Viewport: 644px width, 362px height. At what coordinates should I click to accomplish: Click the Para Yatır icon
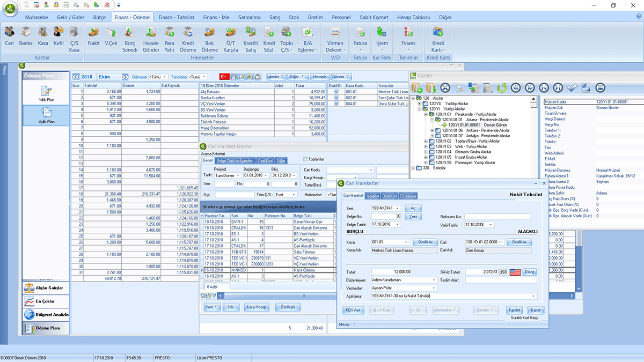(170, 39)
